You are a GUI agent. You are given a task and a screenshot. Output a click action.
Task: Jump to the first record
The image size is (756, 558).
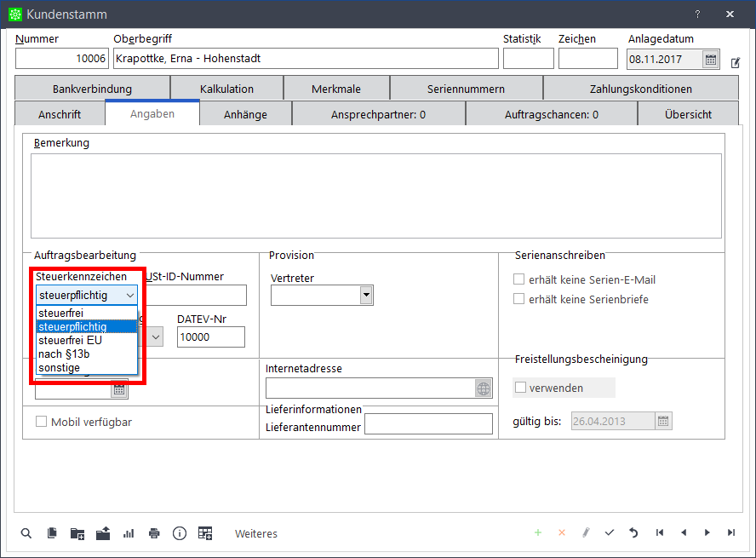[x=659, y=533]
